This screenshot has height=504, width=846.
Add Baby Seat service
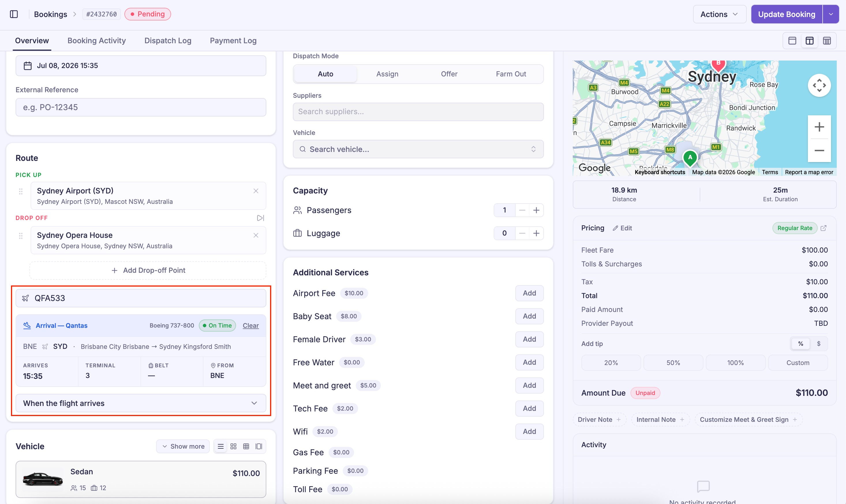(x=529, y=316)
